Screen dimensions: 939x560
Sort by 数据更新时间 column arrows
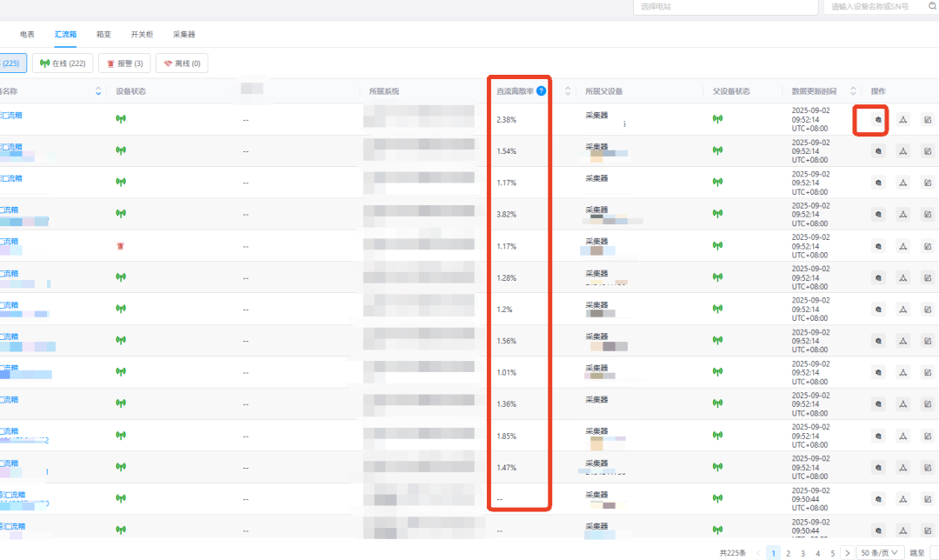pos(853,91)
